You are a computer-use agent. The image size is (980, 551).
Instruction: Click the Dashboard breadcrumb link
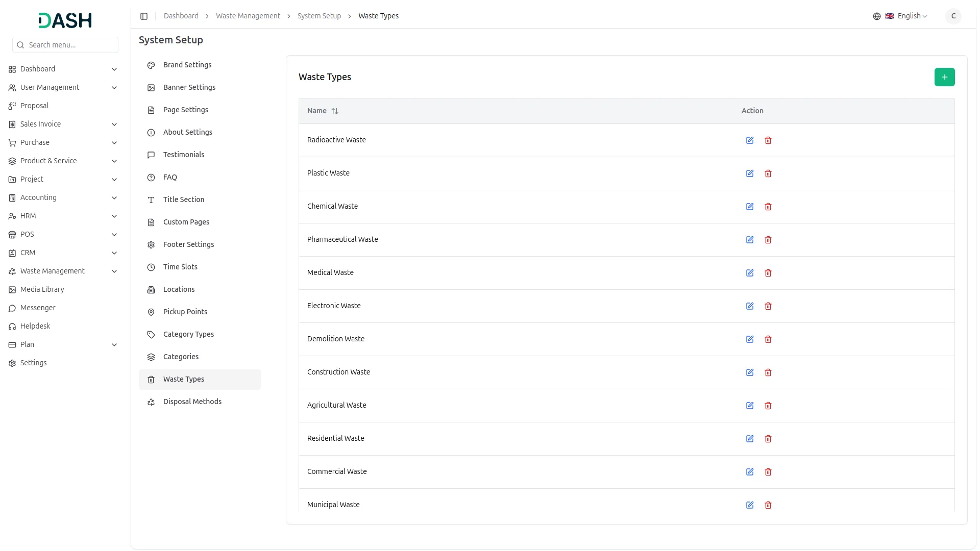click(181, 16)
